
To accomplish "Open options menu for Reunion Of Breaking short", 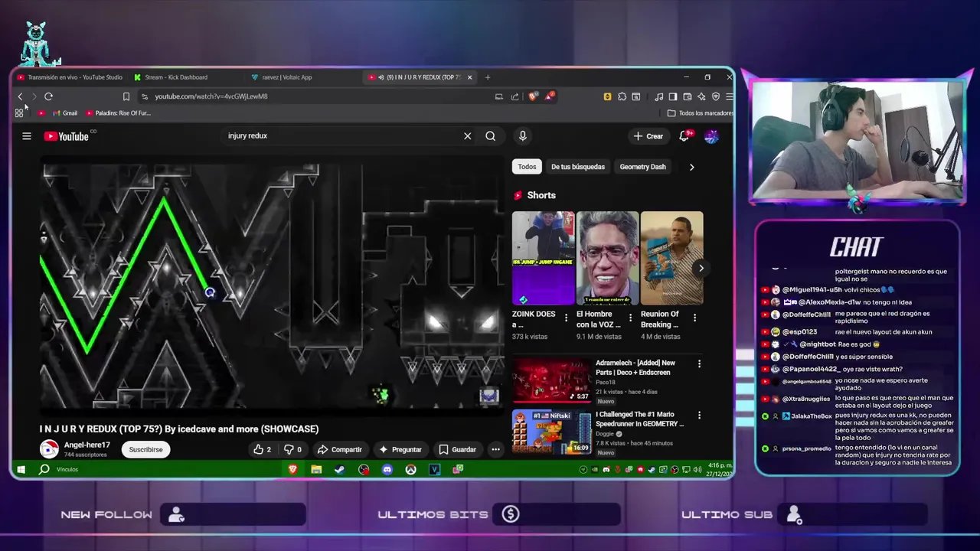I will click(x=694, y=318).
